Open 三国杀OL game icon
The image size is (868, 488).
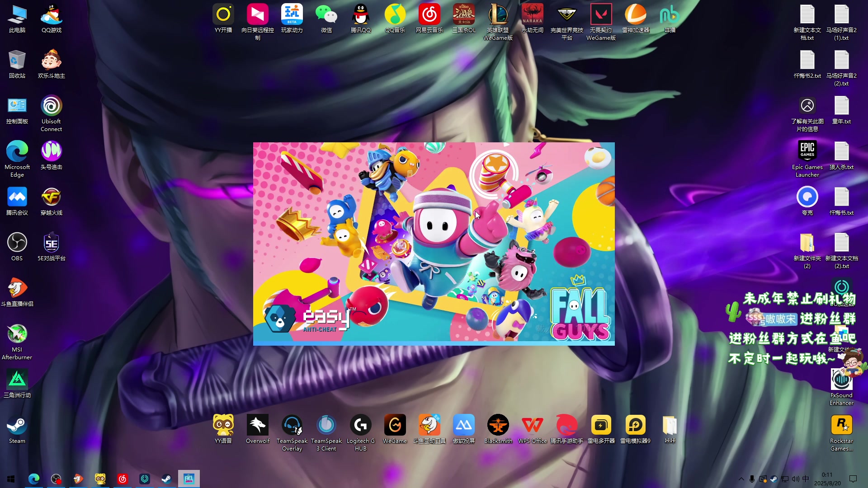tap(464, 19)
